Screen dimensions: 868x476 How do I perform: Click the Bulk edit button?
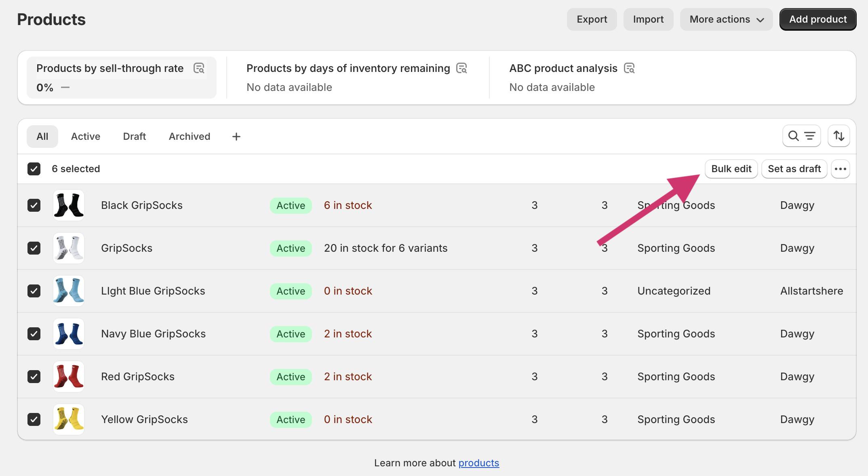pyautogui.click(x=731, y=169)
